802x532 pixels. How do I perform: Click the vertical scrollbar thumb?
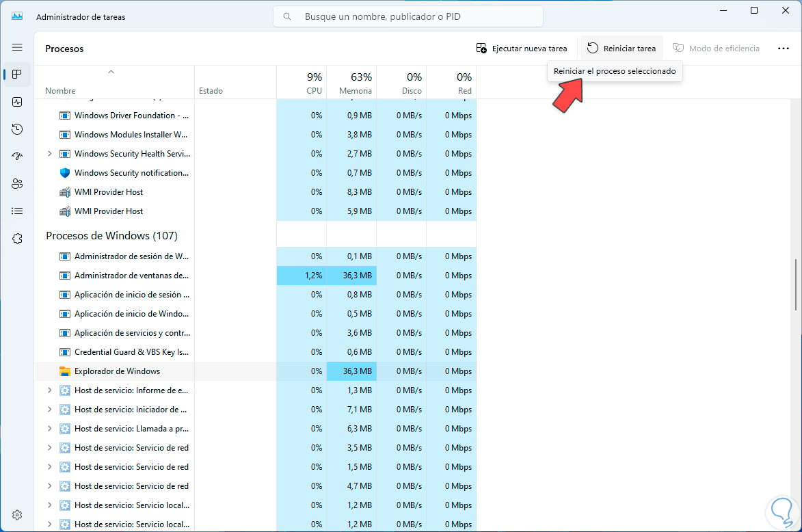[x=796, y=284]
